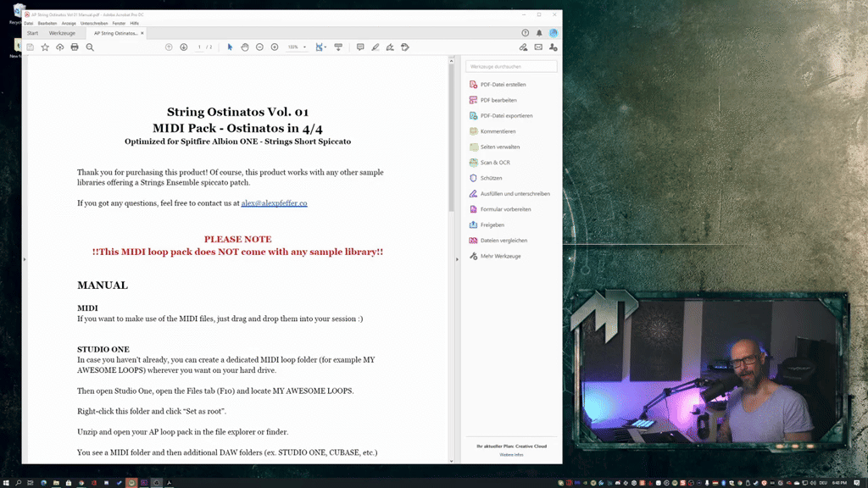Click the Acrobat icon in the taskbar
The height and width of the screenshot is (488, 868).
pyautogui.click(x=169, y=483)
